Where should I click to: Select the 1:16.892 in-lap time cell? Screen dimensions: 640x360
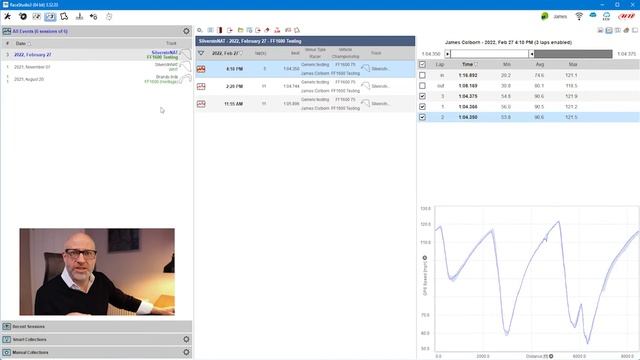[468, 75]
